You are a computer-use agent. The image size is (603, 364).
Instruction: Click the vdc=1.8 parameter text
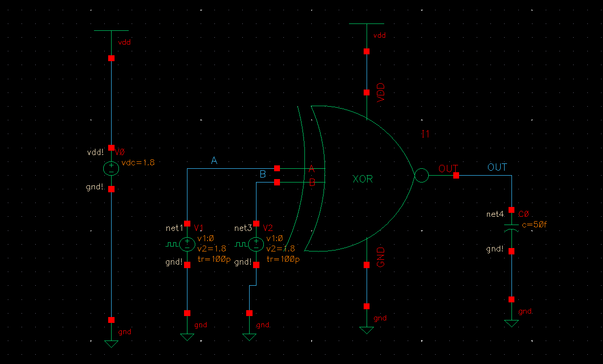tap(138, 162)
